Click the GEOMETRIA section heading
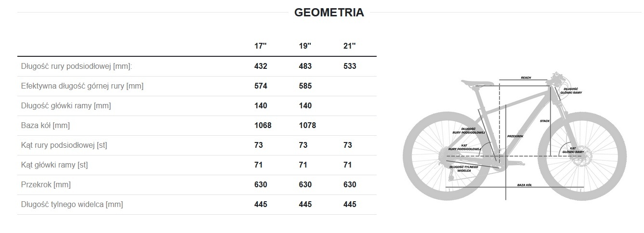This screenshot has width=644, height=233. [329, 13]
